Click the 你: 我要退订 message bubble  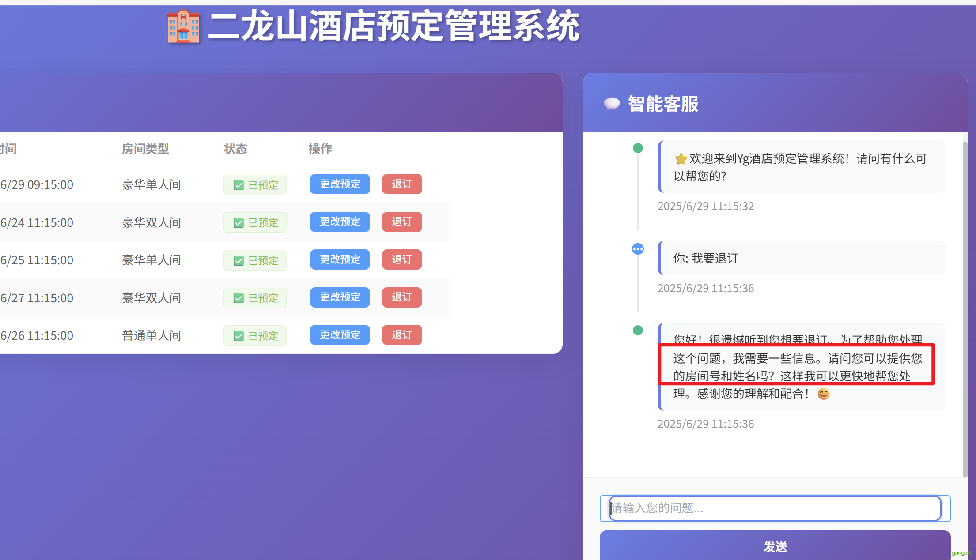[x=802, y=258]
